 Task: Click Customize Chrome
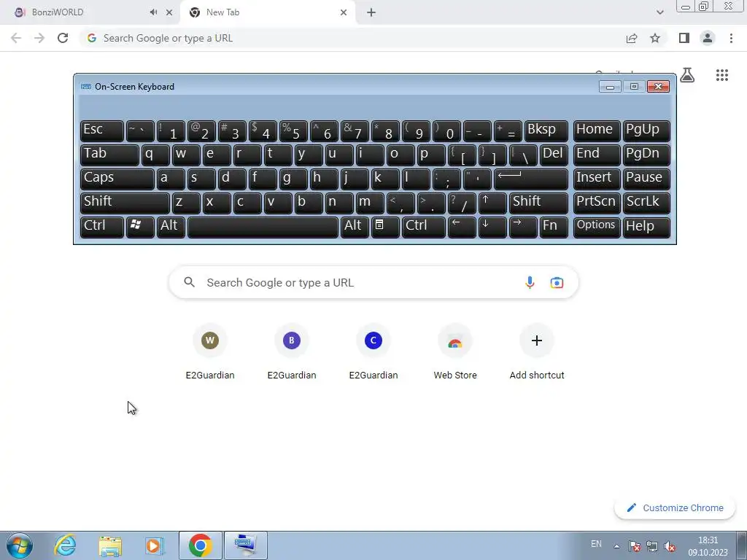click(x=675, y=507)
